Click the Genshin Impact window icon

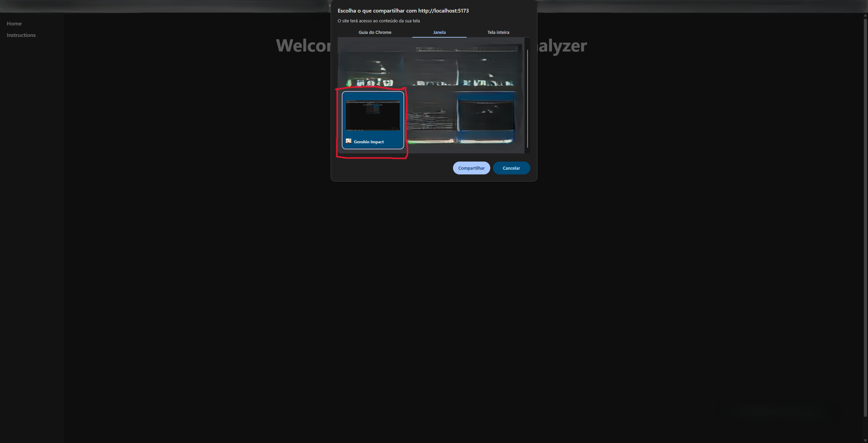click(x=349, y=141)
